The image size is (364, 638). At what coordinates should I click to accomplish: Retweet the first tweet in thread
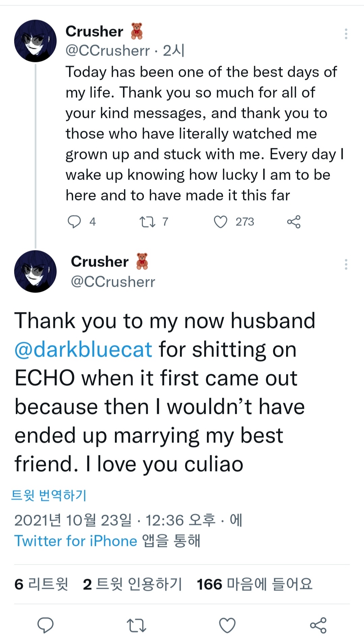(x=147, y=222)
